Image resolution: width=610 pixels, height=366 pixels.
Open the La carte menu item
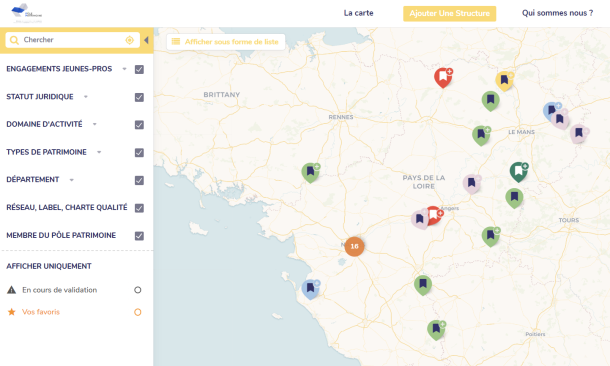(358, 13)
